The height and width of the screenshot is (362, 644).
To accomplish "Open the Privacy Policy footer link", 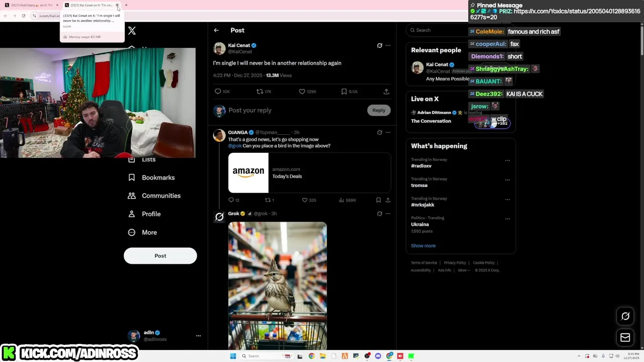I will [x=455, y=263].
